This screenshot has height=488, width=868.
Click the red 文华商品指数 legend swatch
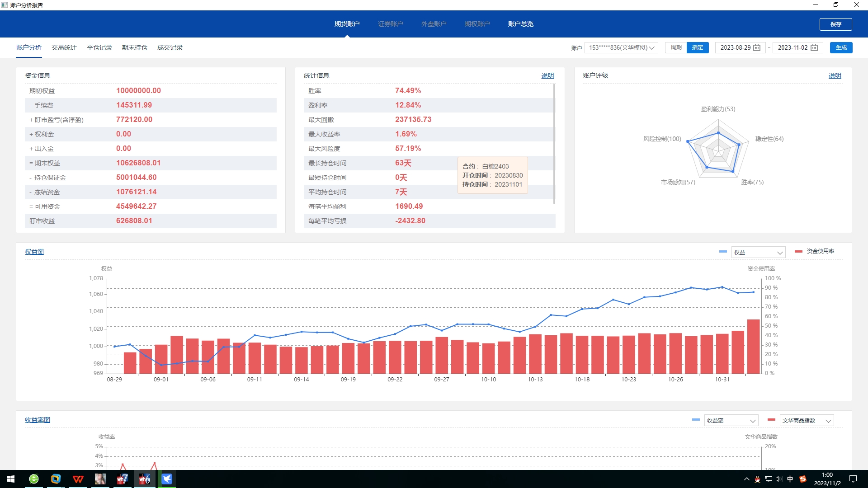coord(771,420)
